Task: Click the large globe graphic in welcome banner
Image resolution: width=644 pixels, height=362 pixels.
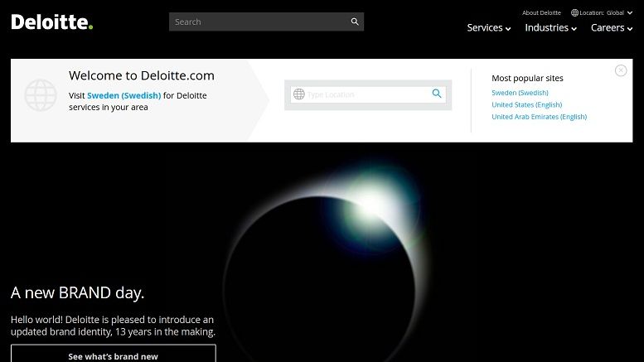Action: coord(41,95)
